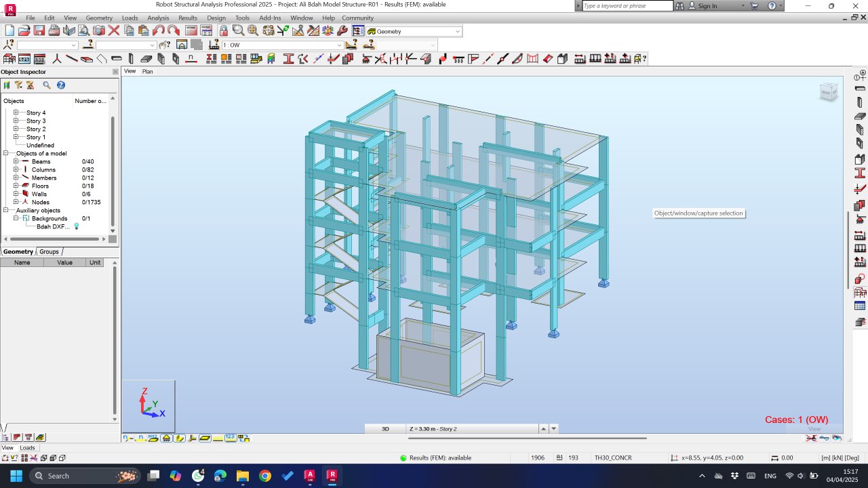Image resolution: width=868 pixels, height=488 pixels.
Task: Collapse the Objects of a model node
Action: tap(5, 153)
